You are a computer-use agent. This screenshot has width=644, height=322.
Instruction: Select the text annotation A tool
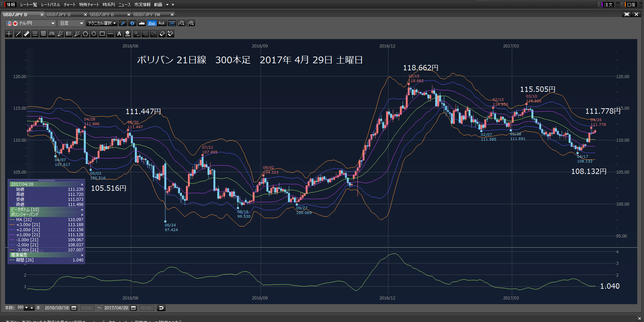click(119, 34)
